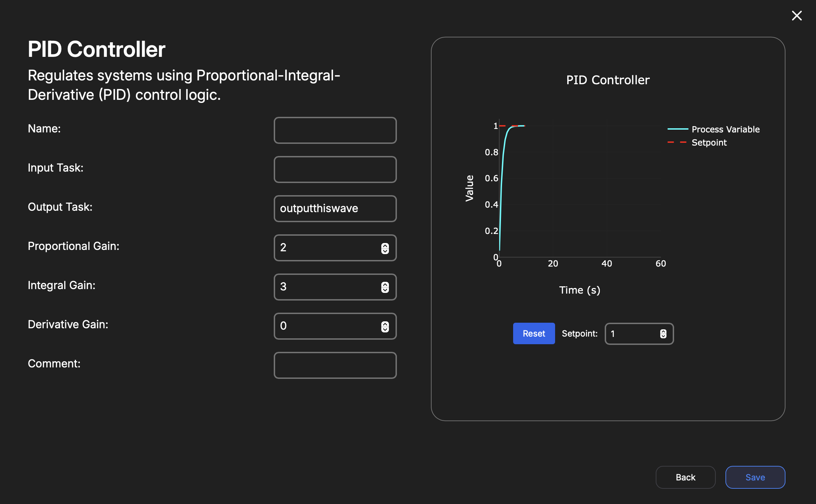Viewport: 816px width, 504px height.
Task: Click the Proportional Gain stepper arrows
Action: (385, 248)
